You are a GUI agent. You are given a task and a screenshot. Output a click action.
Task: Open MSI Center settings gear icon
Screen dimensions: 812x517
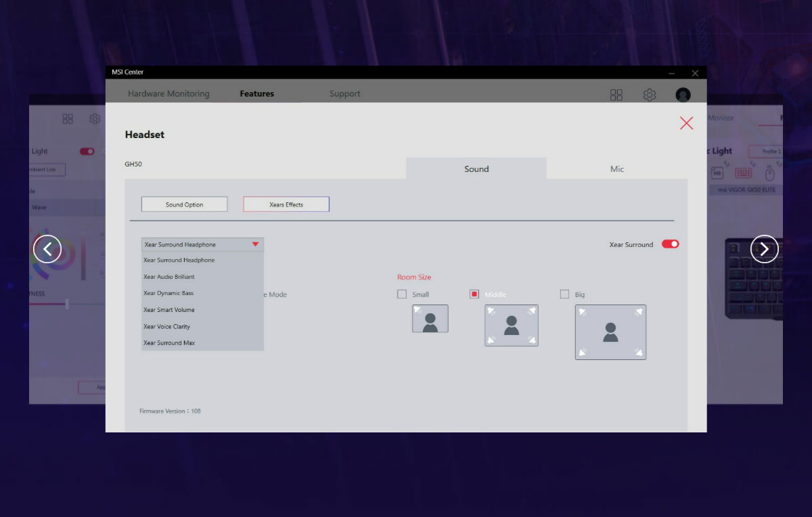tap(650, 95)
